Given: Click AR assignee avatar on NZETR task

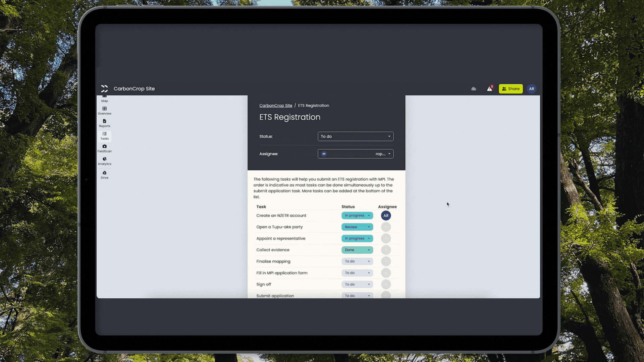Looking at the screenshot, I should pos(386,216).
